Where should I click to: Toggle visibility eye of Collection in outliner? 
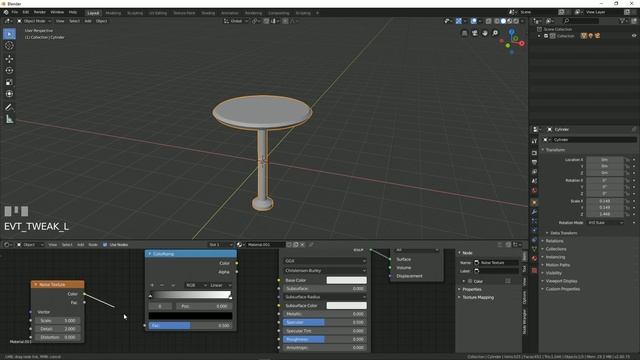634,36
